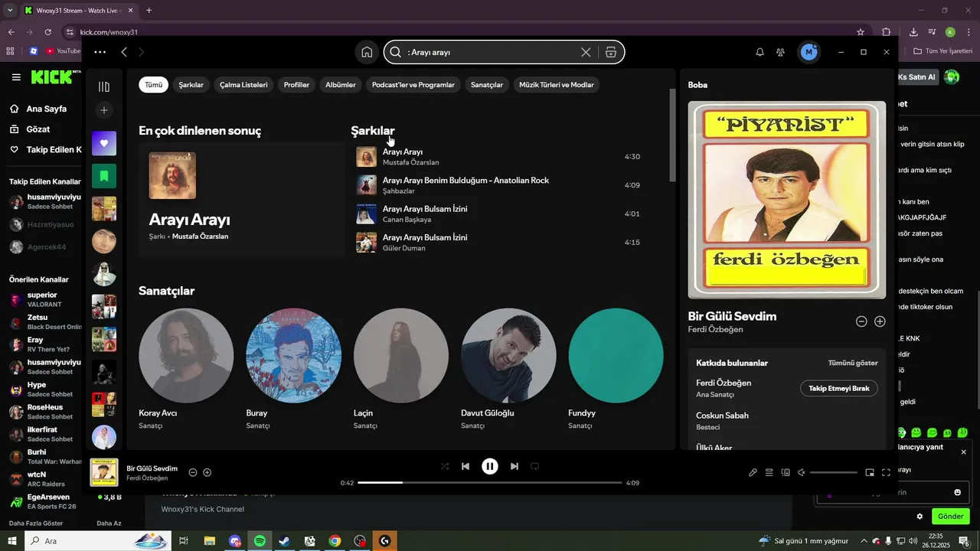The width and height of the screenshot is (980, 551).
Task: Open artist Buray
Action: [x=293, y=369]
